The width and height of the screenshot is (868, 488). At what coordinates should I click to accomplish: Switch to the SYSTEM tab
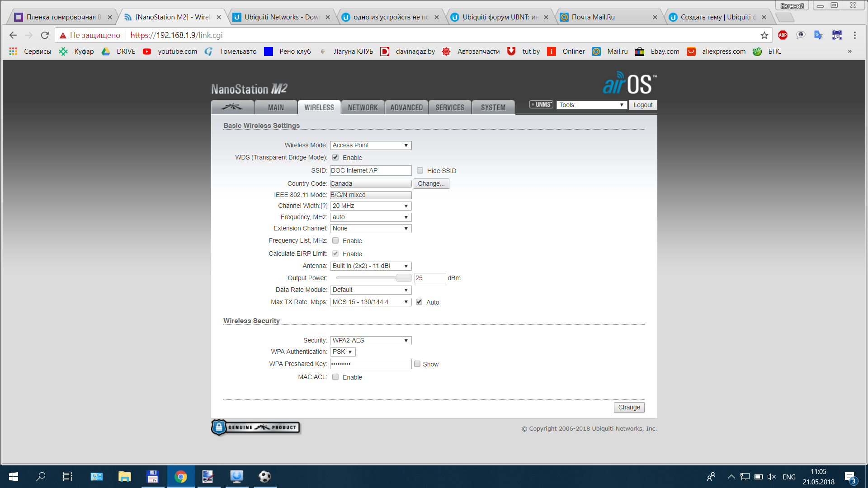(x=493, y=107)
